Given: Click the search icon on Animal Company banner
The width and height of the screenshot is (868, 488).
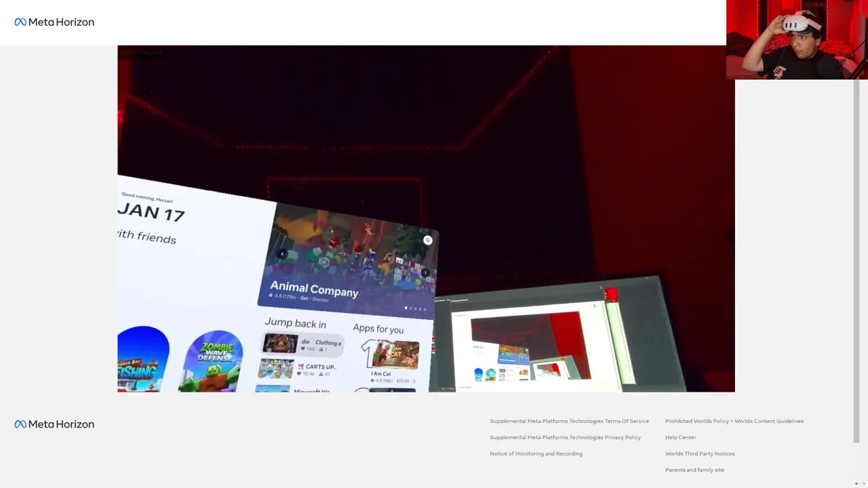Looking at the screenshot, I should (x=427, y=240).
